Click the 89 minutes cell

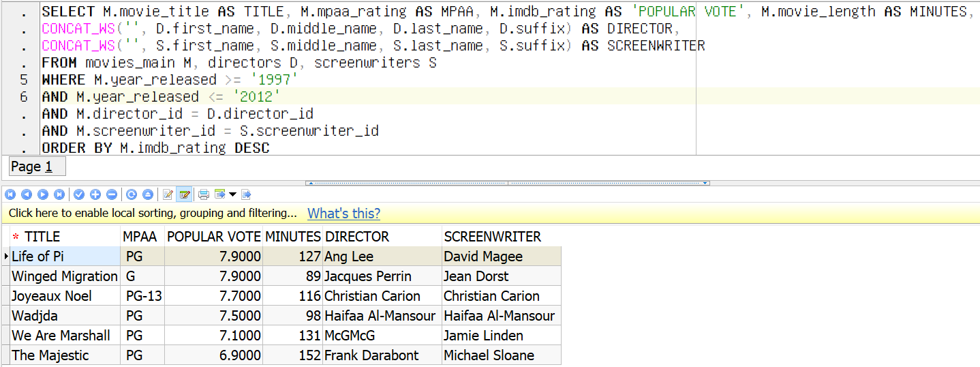click(292, 276)
